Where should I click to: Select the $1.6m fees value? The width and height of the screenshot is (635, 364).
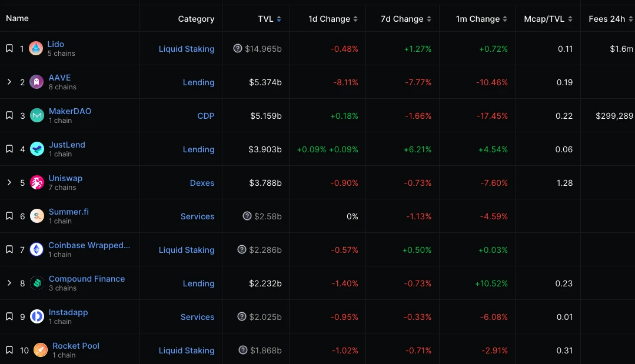621,49
